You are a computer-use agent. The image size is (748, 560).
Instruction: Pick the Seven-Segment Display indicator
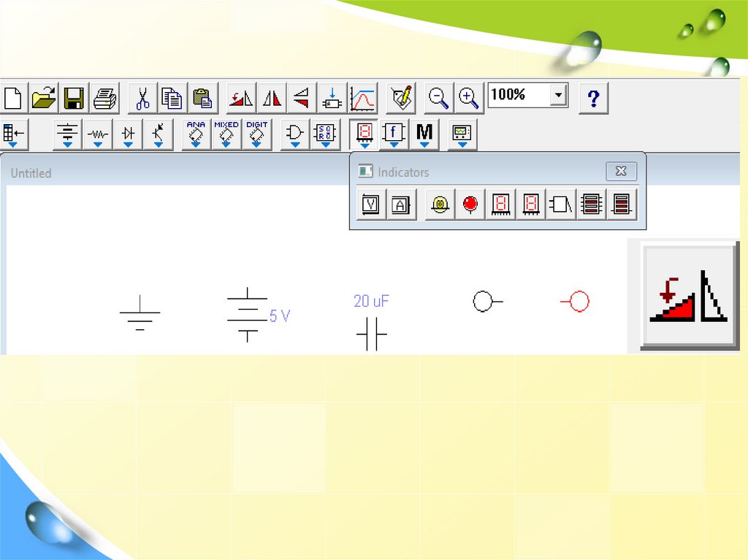(500, 205)
